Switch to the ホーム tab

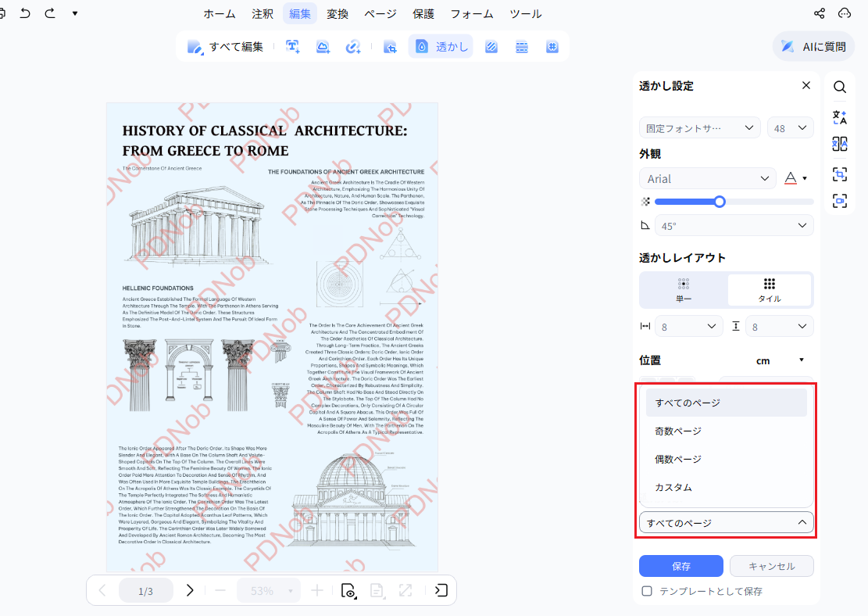pos(220,14)
